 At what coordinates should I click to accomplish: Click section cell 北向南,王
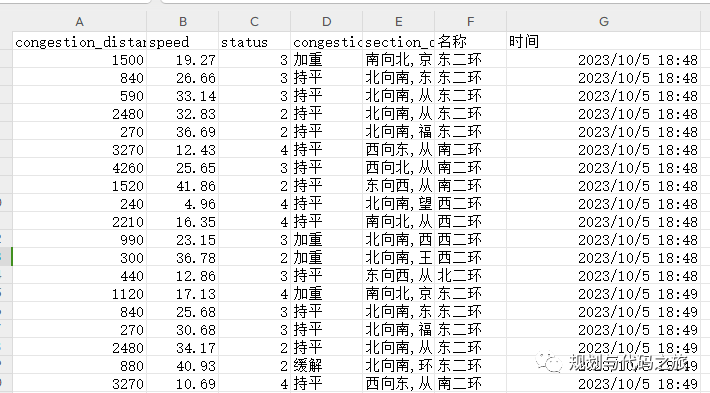click(398, 258)
